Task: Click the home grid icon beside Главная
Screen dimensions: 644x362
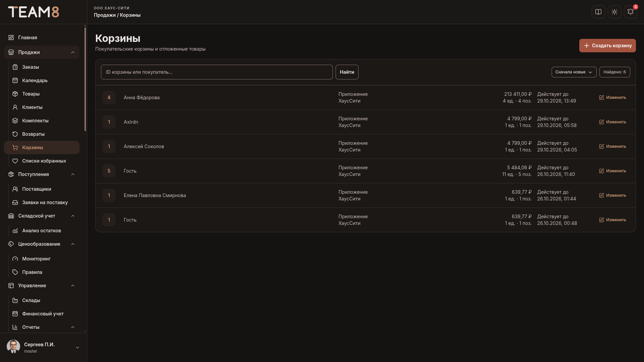Action: (x=11, y=38)
